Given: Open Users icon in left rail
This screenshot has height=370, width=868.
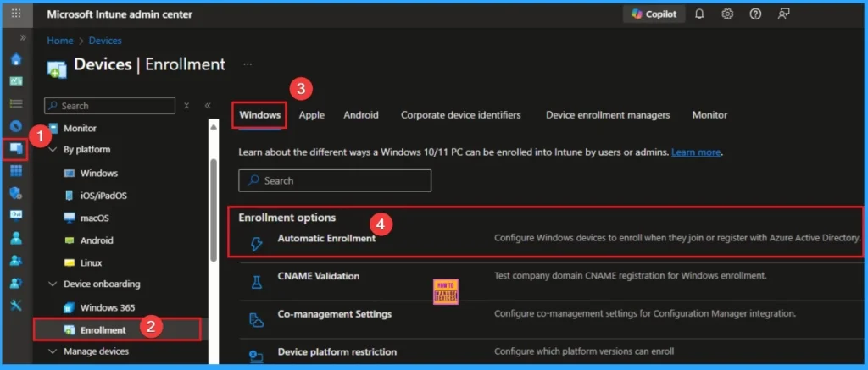Looking at the screenshot, I should [x=16, y=238].
